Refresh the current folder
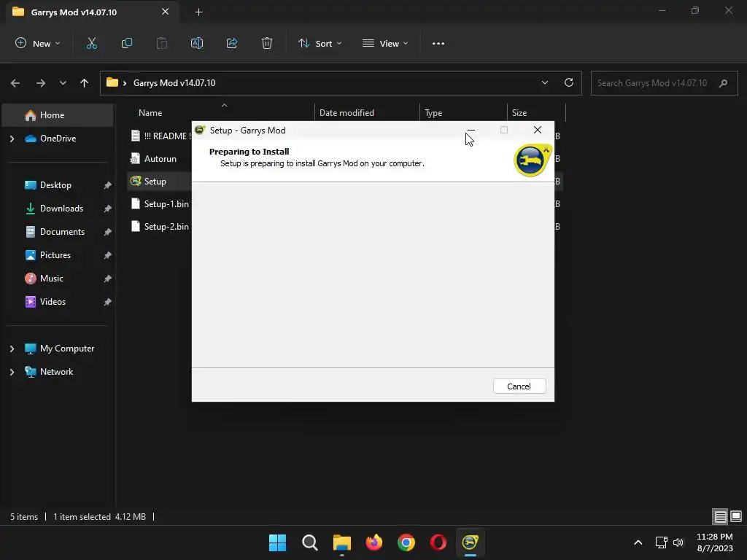Screen dimensions: 747x560 point(569,82)
